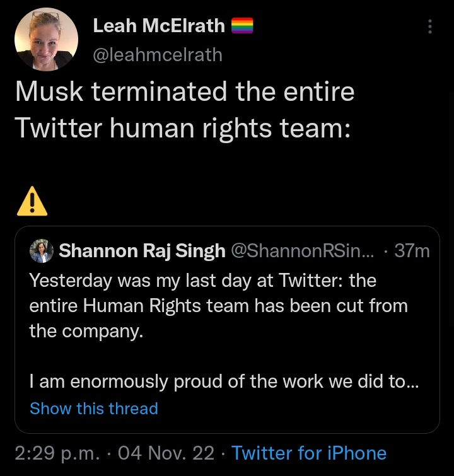Open the three-dot more options menu
This screenshot has width=454, height=476.
pyautogui.click(x=430, y=26)
